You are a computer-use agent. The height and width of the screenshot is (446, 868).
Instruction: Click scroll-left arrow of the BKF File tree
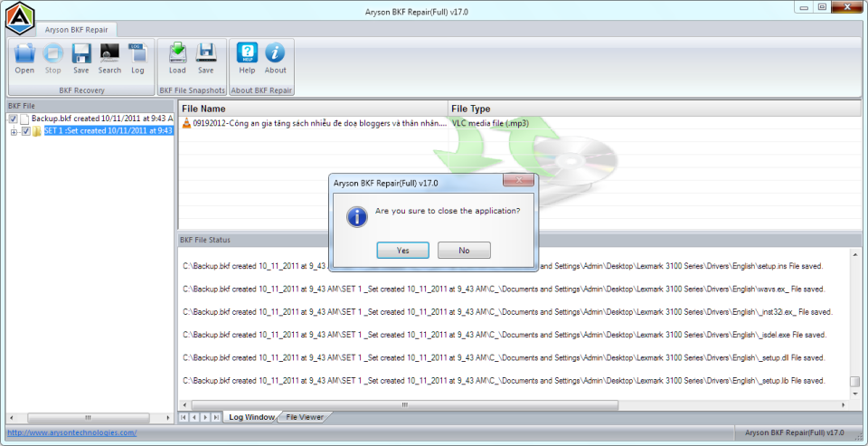[x=11, y=417]
